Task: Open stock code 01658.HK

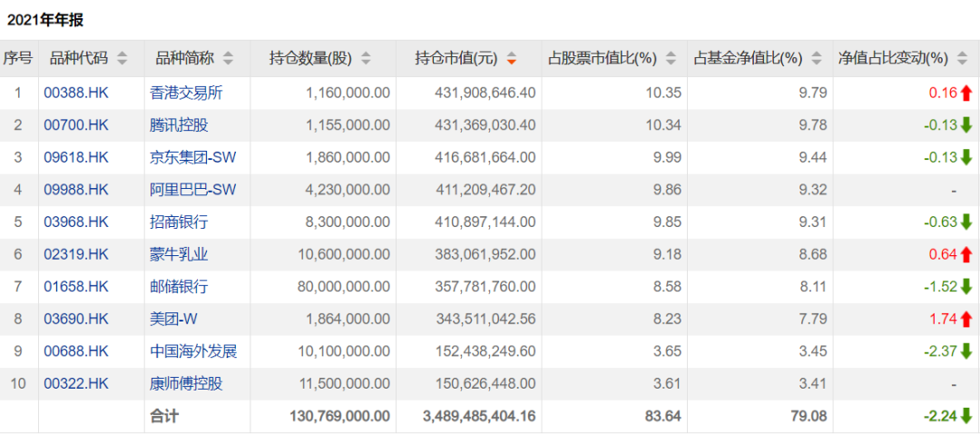Action: (x=76, y=287)
